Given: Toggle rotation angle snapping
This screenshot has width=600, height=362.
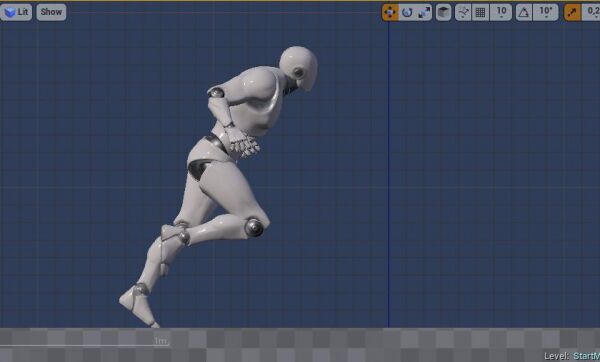Looking at the screenshot, I should tap(524, 13).
